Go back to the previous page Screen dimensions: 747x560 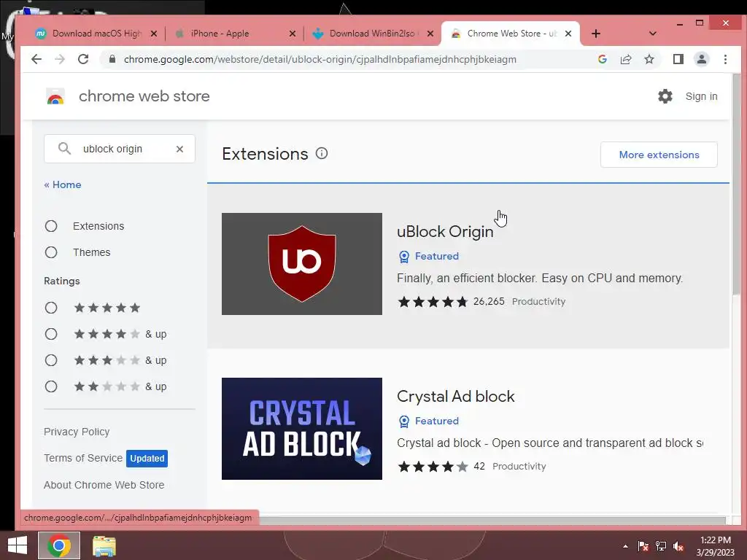[x=36, y=59]
